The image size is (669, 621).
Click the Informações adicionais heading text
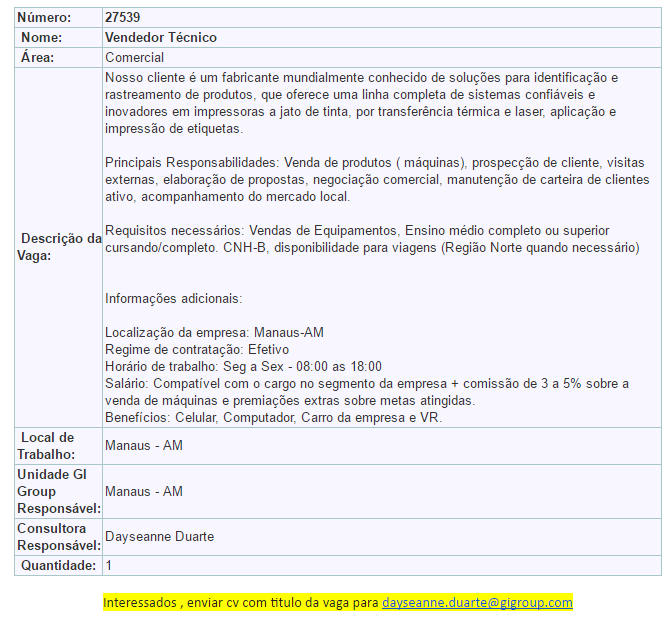click(x=173, y=298)
